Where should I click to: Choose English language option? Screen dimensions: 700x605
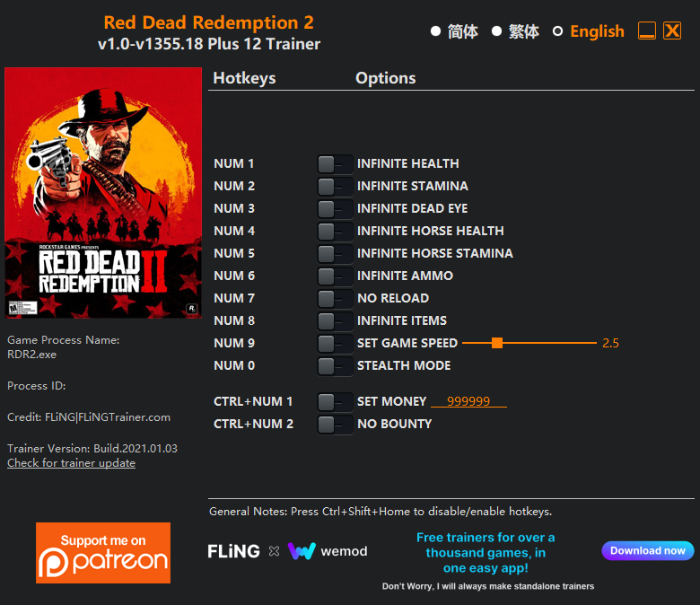(557, 31)
